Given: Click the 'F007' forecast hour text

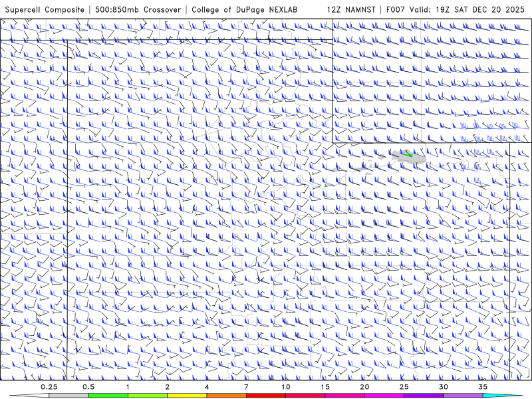Looking at the screenshot, I should click(x=396, y=10).
